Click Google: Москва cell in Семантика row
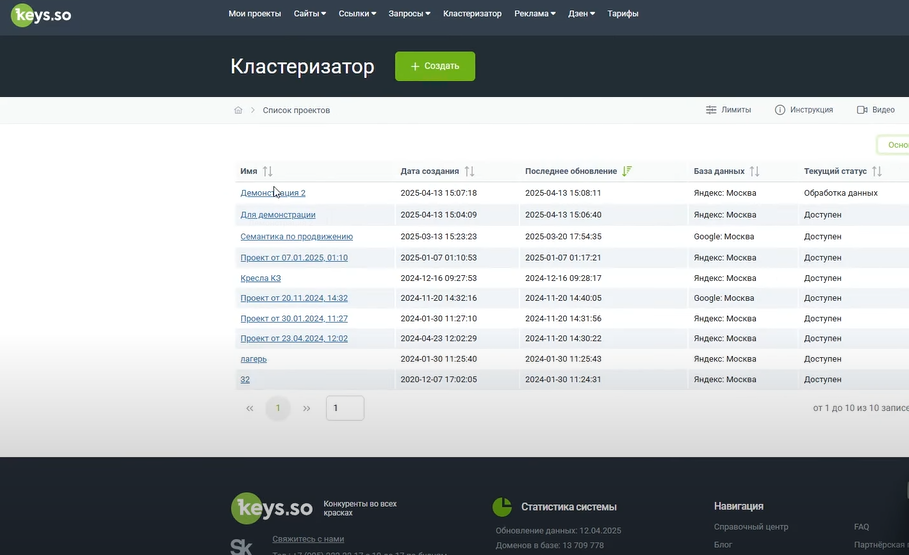The image size is (909, 555). click(723, 237)
